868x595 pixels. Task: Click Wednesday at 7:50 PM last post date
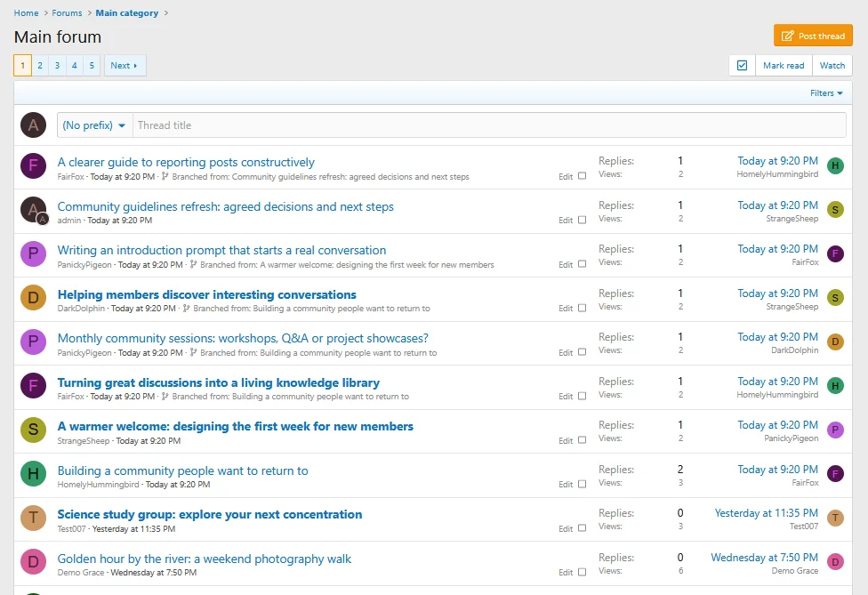point(764,558)
